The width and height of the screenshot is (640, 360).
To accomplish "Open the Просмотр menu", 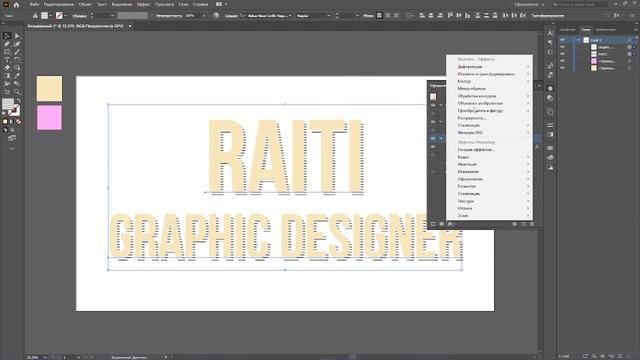I will (x=164, y=4).
